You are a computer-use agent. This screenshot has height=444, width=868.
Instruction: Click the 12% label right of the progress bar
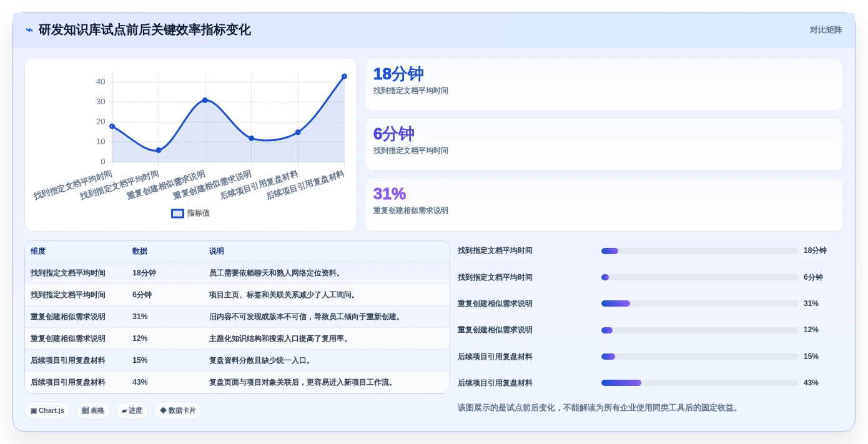[811, 330]
